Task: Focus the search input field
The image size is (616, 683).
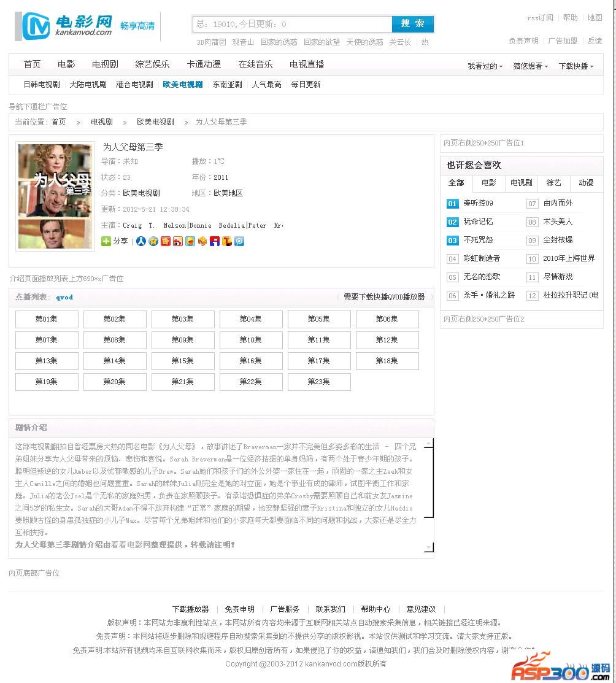Action: 292,24
